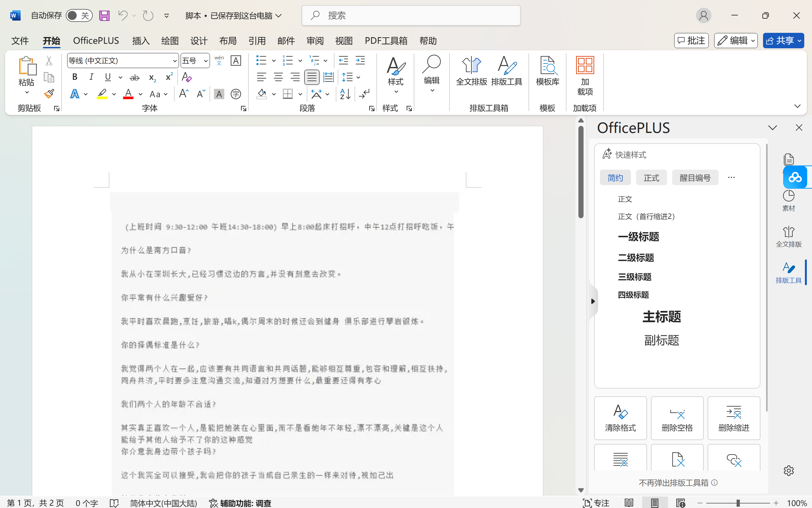
Task: Click 删除空格 button
Action: 677,418
